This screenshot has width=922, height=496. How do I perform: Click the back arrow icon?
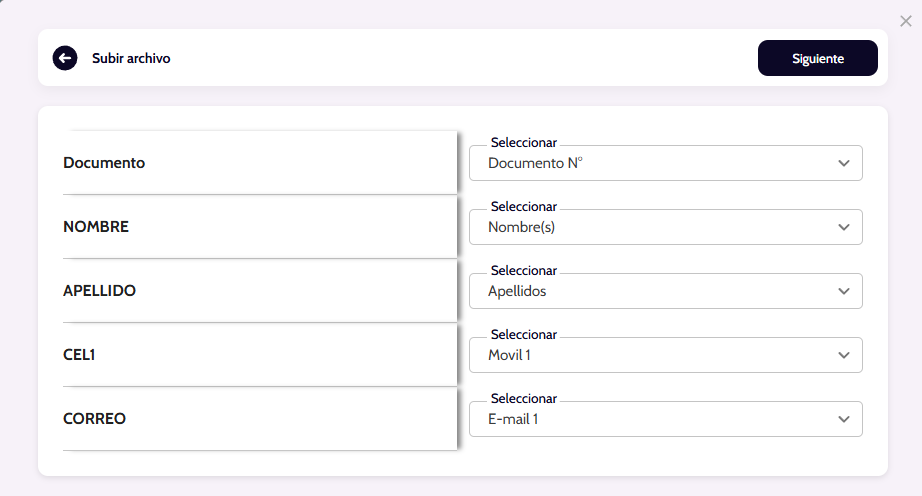[x=65, y=58]
